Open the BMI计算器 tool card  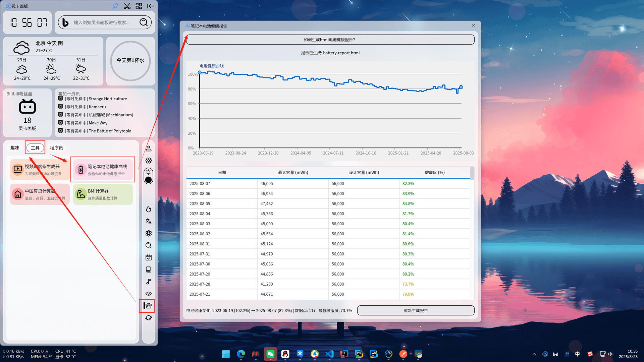(103, 194)
